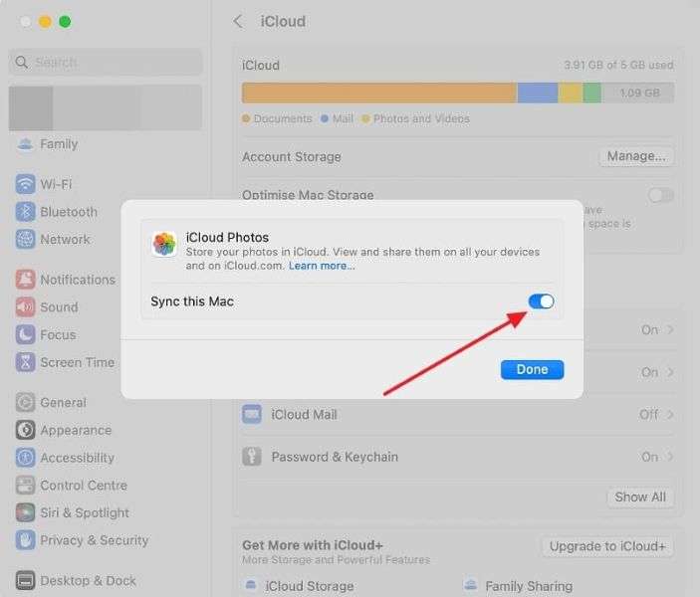Open the Screen Time icon in sidebar
Screen dimensions: 700x597
(26, 362)
